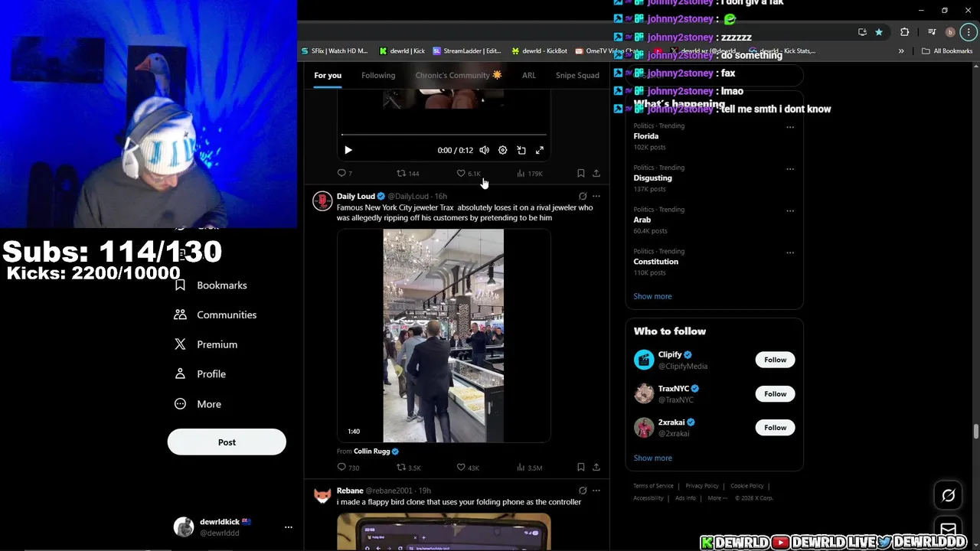
Task: Open Profile in sidebar
Action: [x=201, y=374]
